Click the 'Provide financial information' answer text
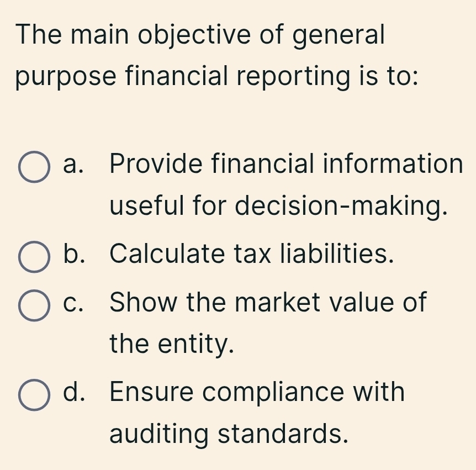The height and width of the screenshot is (470, 476). point(286,164)
